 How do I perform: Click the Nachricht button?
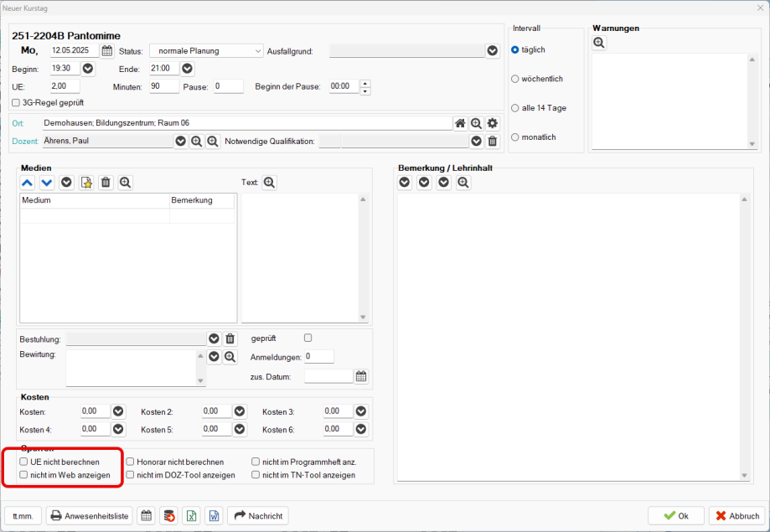[x=258, y=516]
